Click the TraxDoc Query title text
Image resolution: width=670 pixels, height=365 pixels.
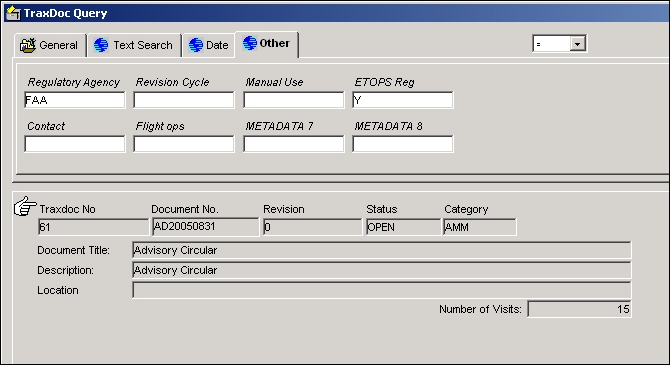[65, 13]
